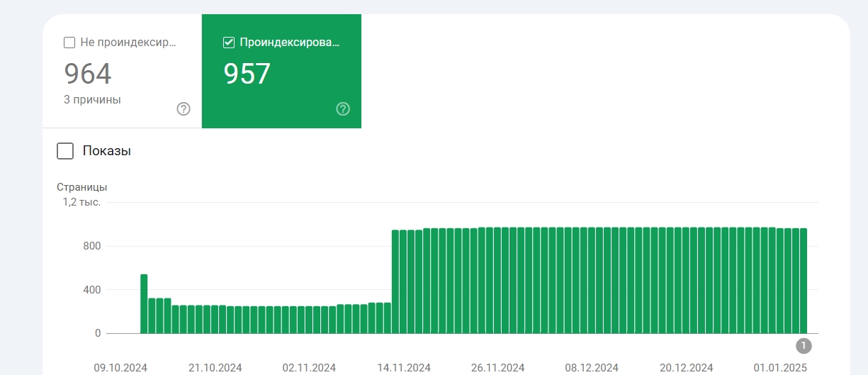Click the 800 y-axis gridline label
Image resolution: width=868 pixels, height=375 pixels.
[93, 246]
